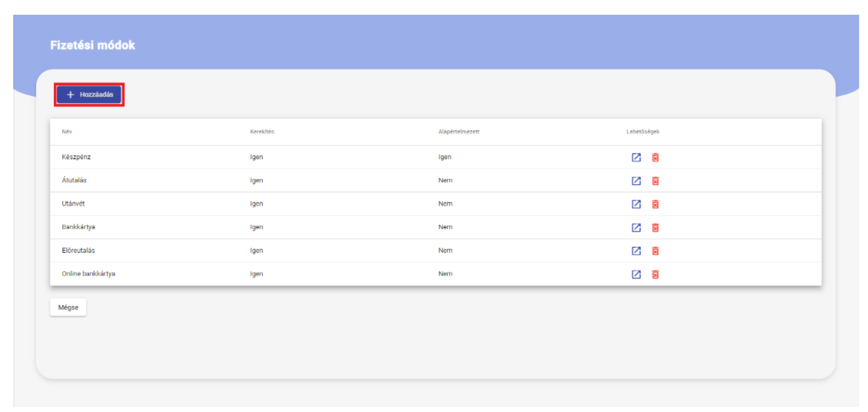Select the Bankkártya name cell

(79, 227)
